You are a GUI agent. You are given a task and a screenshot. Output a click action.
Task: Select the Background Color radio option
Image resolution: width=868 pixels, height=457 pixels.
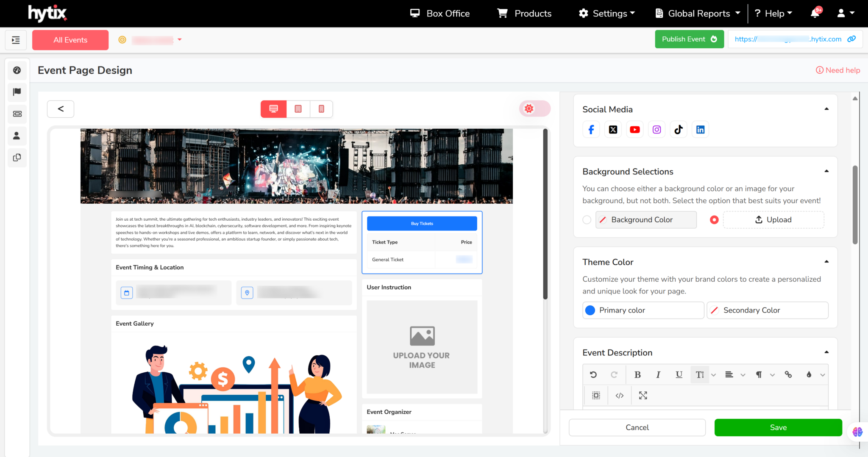pyautogui.click(x=587, y=219)
